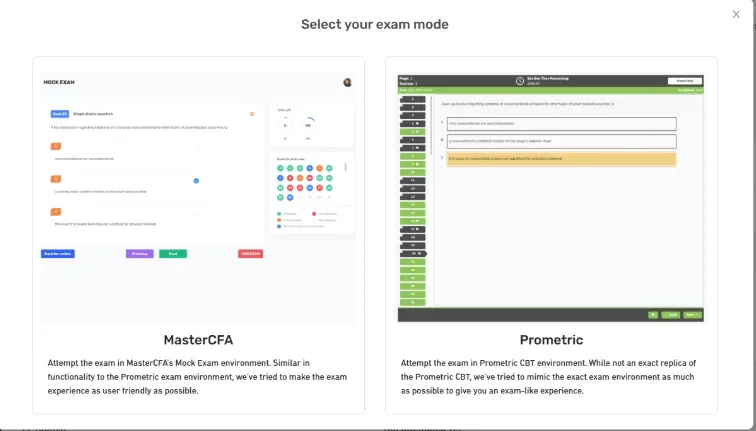Close the exam mode selection dialog

tap(736, 14)
